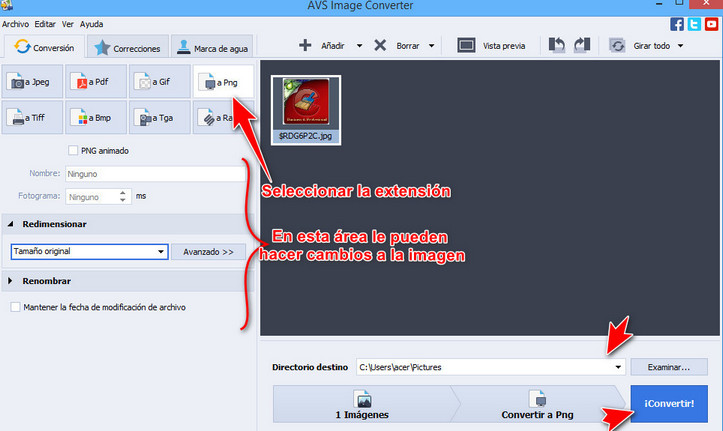Pick the 'a Gif' conversion format
Screen dimensions: 723x431
tap(158, 83)
